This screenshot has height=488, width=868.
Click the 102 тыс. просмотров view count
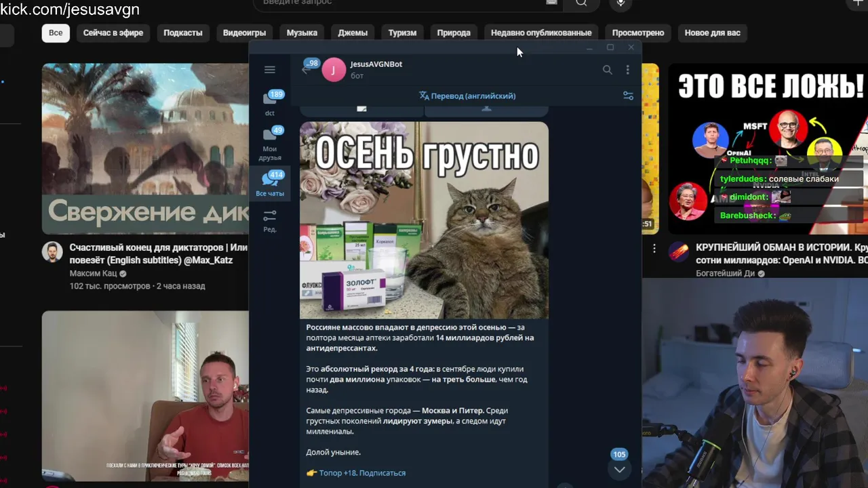110,286
